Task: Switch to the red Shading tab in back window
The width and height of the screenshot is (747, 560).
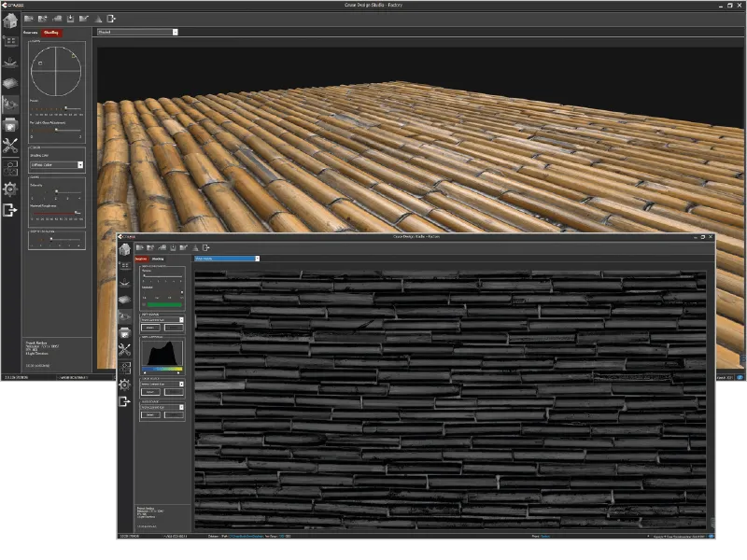Action: [x=50, y=33]
